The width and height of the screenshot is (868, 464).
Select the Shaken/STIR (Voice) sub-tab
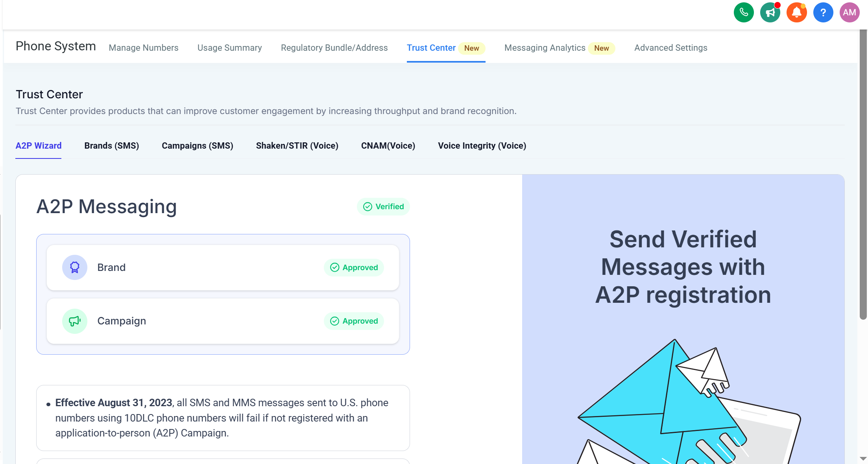pyautogui.click(x=297, y=146)
